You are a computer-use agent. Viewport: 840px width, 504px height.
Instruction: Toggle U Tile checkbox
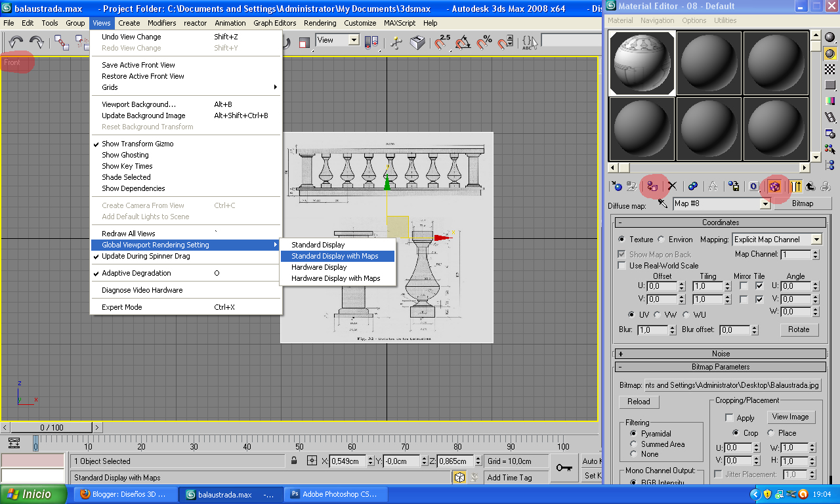tap(759, 286)
